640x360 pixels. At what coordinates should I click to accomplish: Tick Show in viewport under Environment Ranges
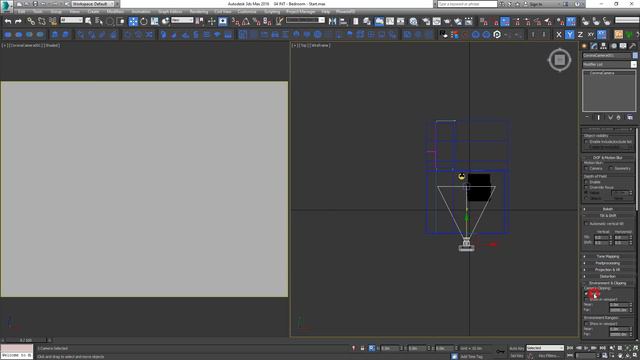coord(587,324)
